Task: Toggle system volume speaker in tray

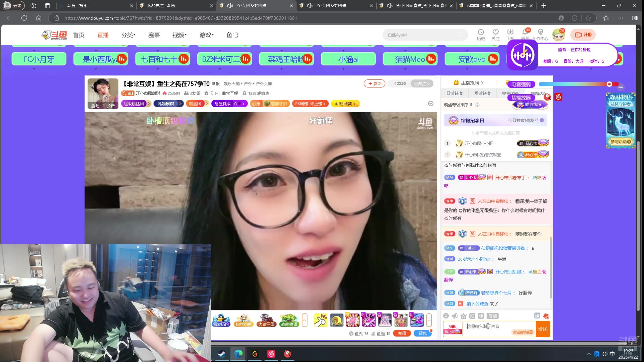Action: click(x=604, y=354)
